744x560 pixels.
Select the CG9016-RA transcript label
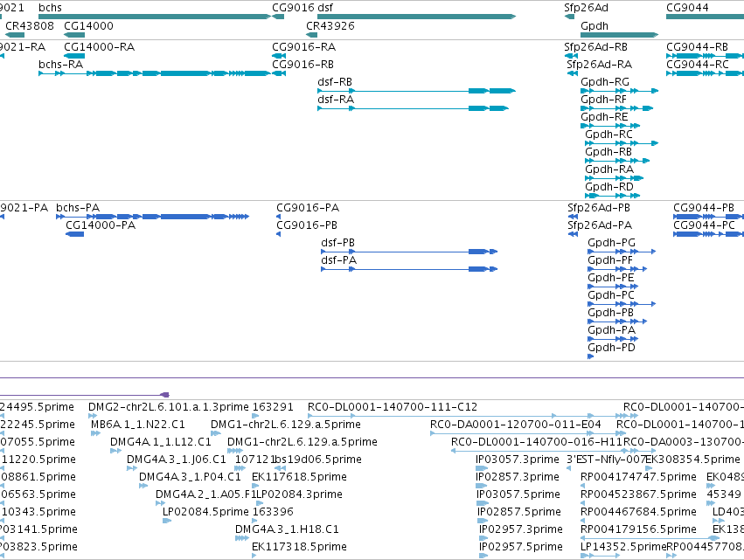303,47
